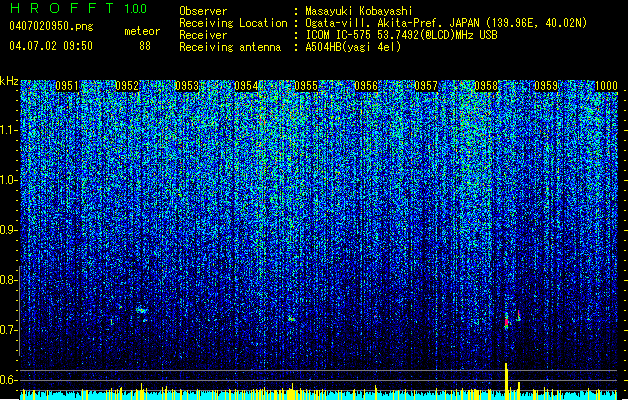Click the 0.8 frequency axis label
629x400 pixels.
point(8,280)
